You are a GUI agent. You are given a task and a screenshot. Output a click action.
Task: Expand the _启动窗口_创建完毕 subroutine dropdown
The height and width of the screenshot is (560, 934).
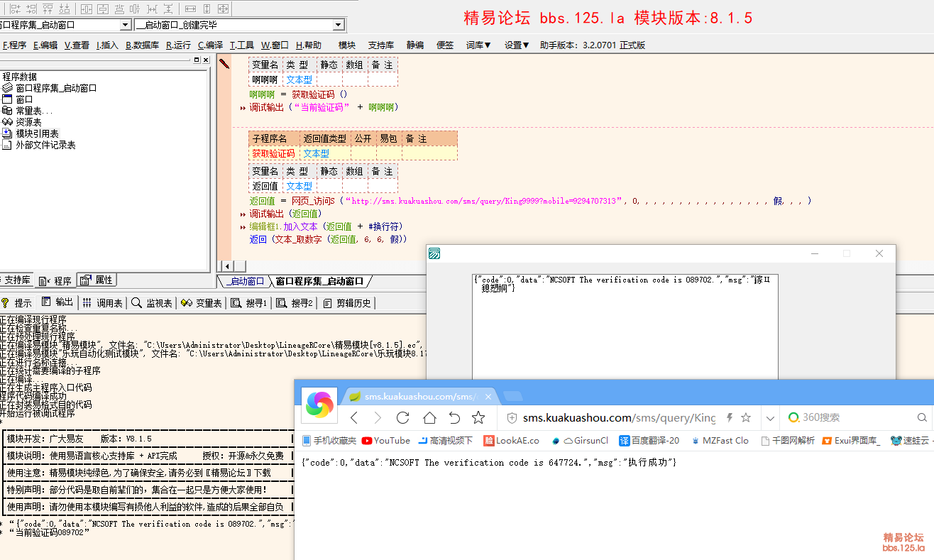338,26
